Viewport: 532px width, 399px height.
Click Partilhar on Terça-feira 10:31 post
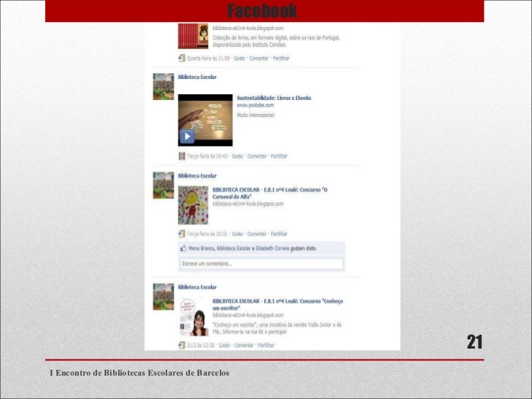(279, 234)
